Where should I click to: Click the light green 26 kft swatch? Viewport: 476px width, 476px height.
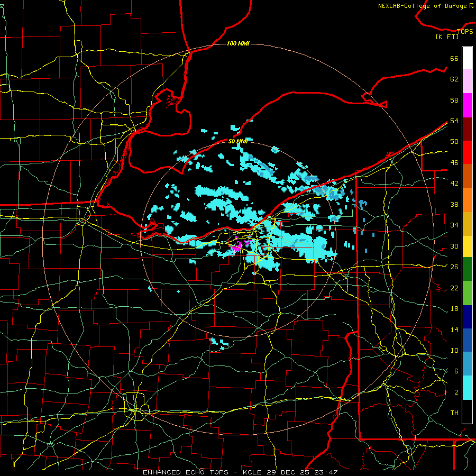pyautogui.click(x=467, y=292)
